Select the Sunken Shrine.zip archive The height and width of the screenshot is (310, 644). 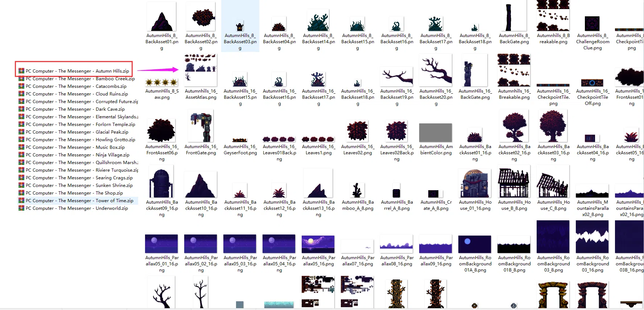[x=75, y=185]
